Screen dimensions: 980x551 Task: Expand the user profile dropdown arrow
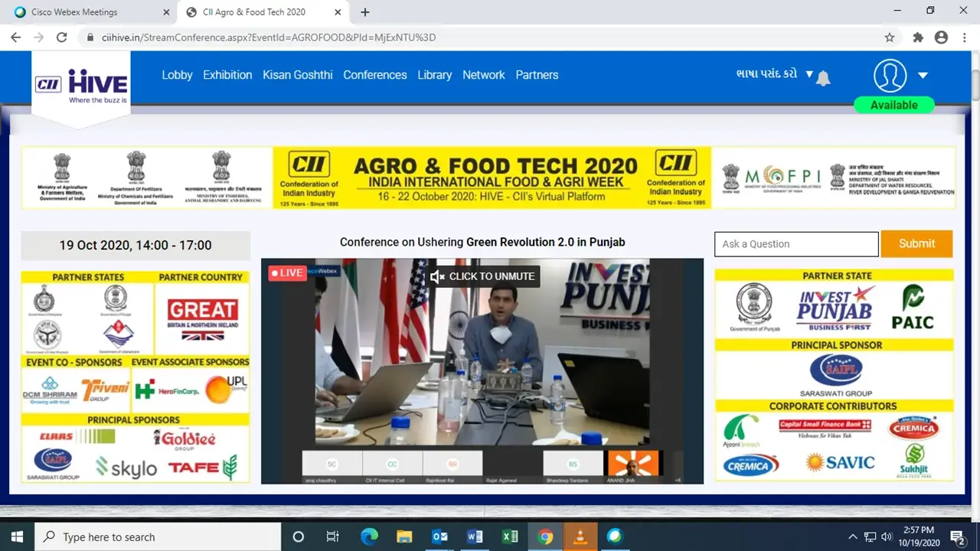(x=923, y=75)
